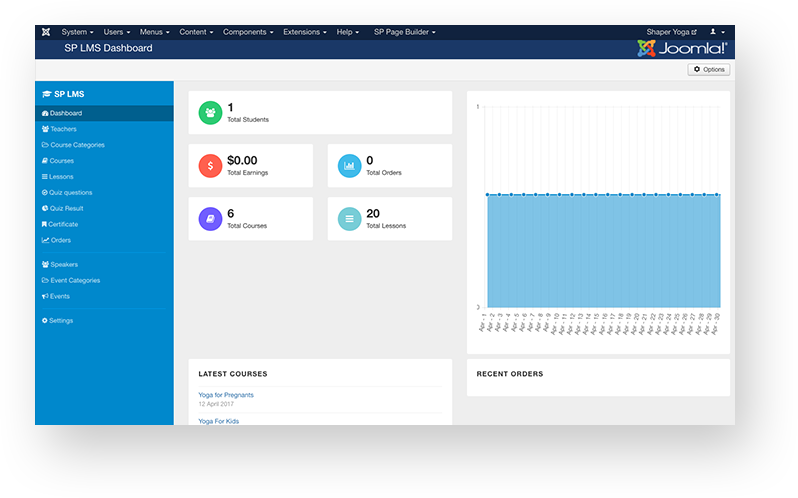The height and width of the screenshot is (498, 798).
Task: Open Settings in the SP LMS sidebar
Action: tap(60, 321)
